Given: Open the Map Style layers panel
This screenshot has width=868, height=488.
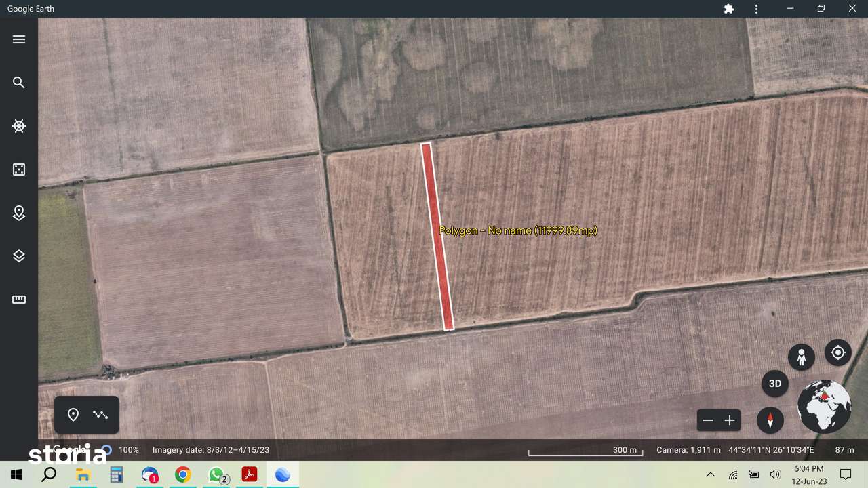Looking at the screenshot, I should (x=18, y=256).
